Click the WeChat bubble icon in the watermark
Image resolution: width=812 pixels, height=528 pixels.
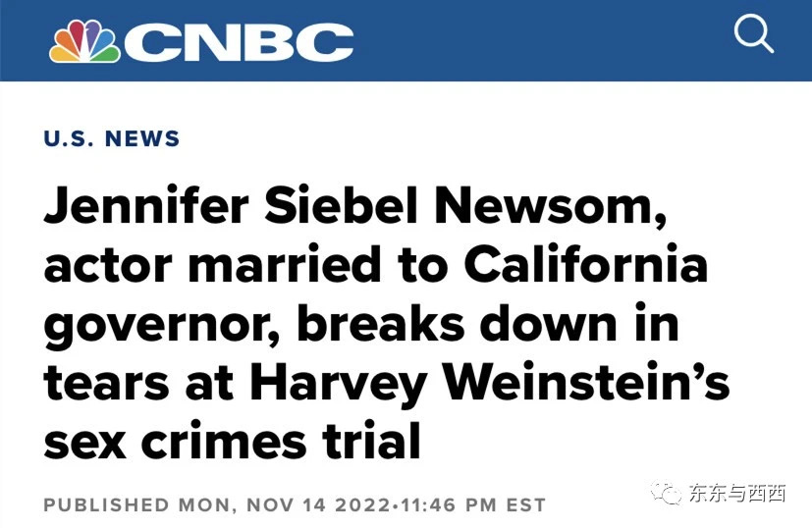(666, 493)
